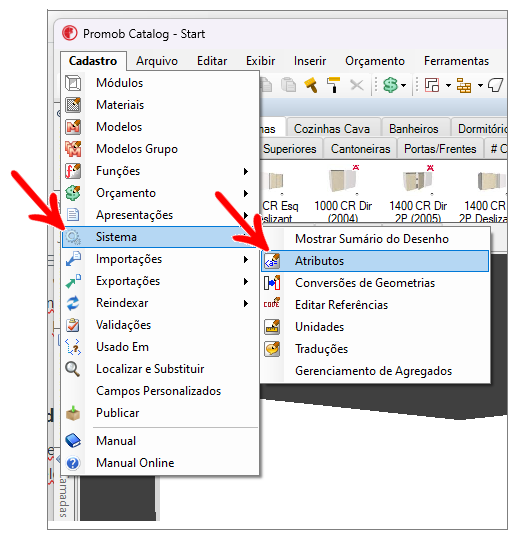Open the brick wall dropdown arrow

[x=480, y=85]
